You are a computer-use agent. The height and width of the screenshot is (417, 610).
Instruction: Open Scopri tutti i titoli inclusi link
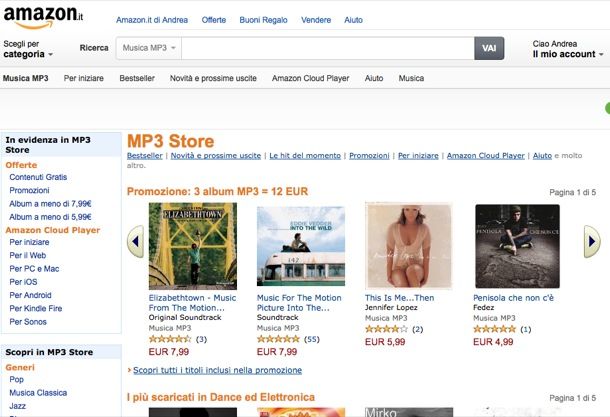point(217,370)
